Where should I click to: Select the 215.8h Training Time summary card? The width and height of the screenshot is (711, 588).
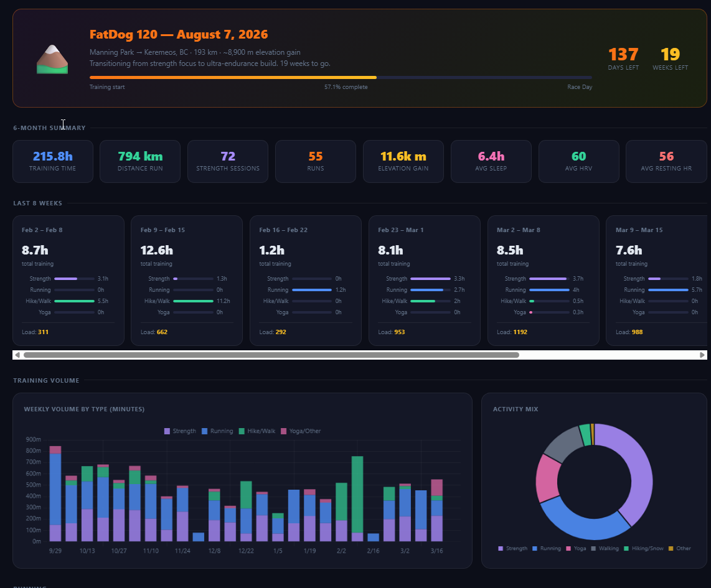tap(52, 161)
